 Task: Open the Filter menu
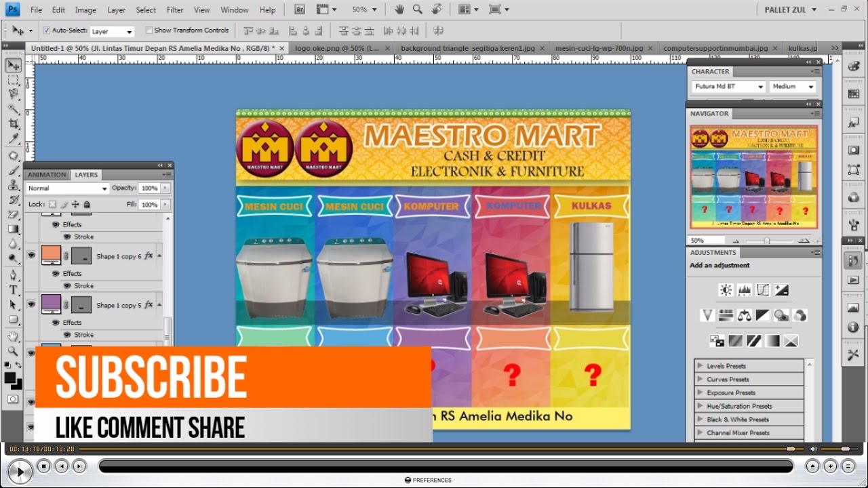[175, 10]
